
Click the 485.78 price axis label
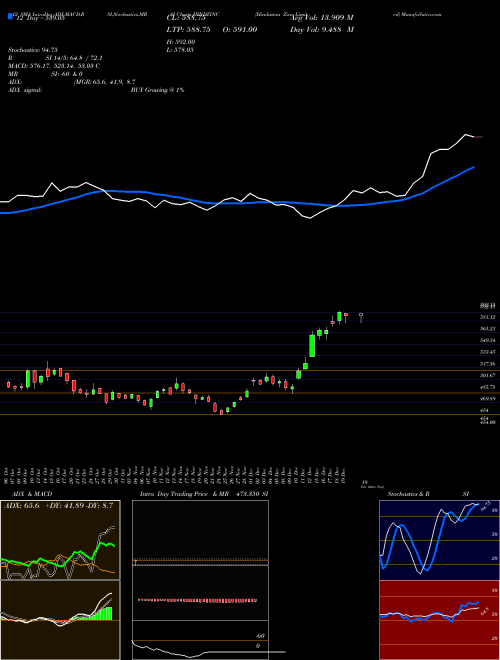coord(489,387)
